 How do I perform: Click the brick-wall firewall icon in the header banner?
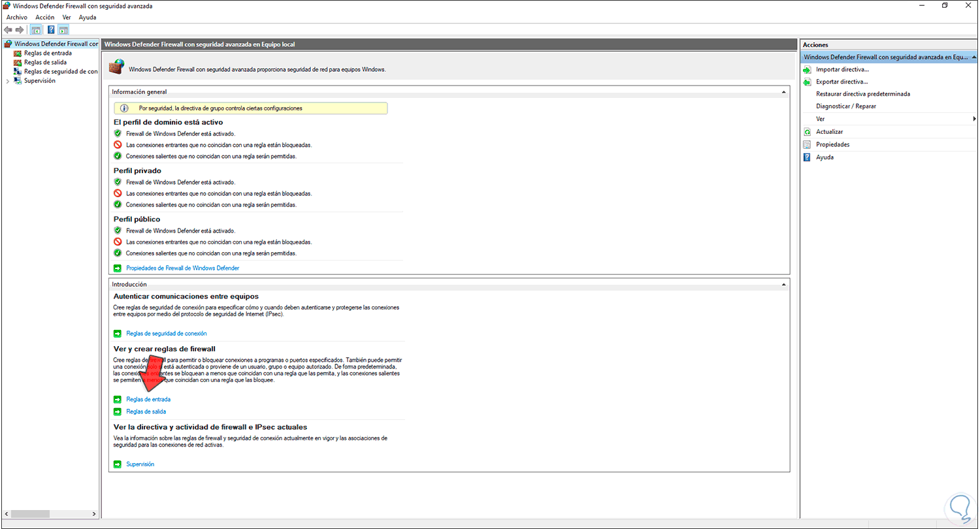[116, 67]
